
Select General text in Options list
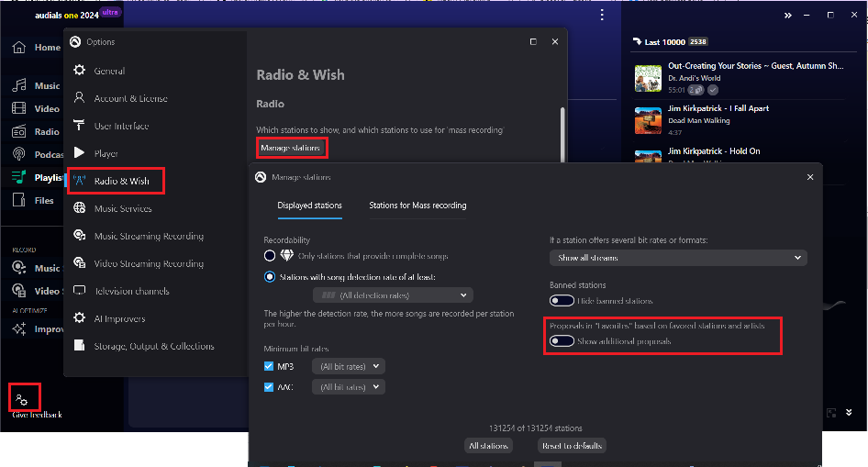(x=109, y=71)
